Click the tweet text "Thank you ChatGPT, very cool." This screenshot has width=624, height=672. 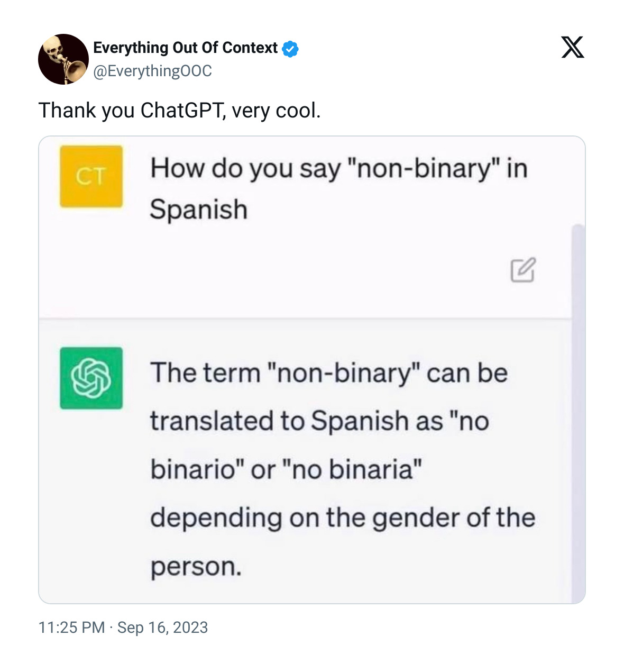(x=179, y=111)
